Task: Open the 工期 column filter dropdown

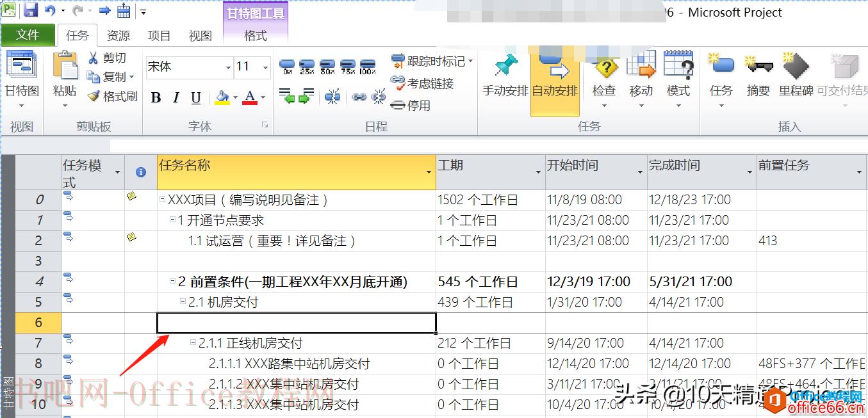Action: [538, 172]
